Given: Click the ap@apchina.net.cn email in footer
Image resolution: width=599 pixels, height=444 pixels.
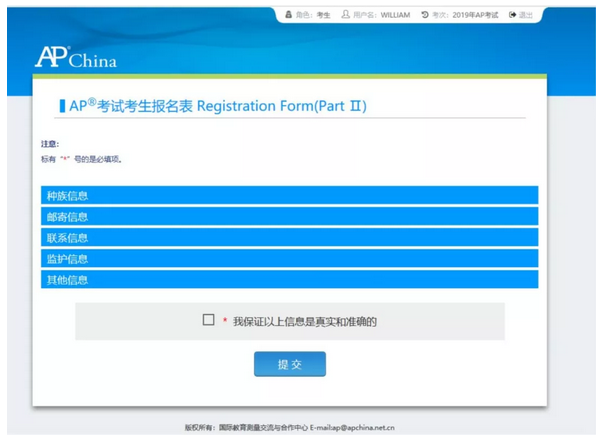Looking at the screenshot, I should pos(363,428).
